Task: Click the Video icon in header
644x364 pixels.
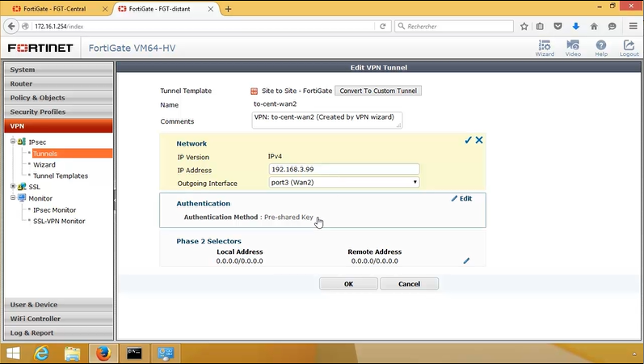Action: click(573, 47)
